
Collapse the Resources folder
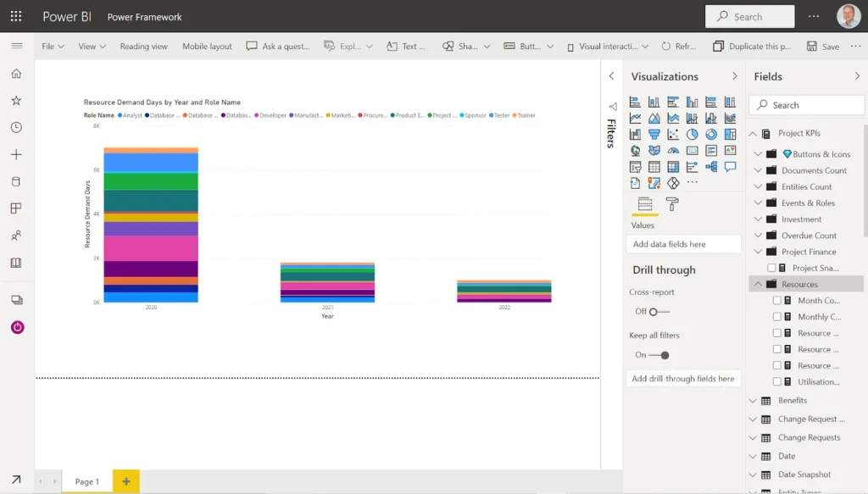[x=757, y=285]
